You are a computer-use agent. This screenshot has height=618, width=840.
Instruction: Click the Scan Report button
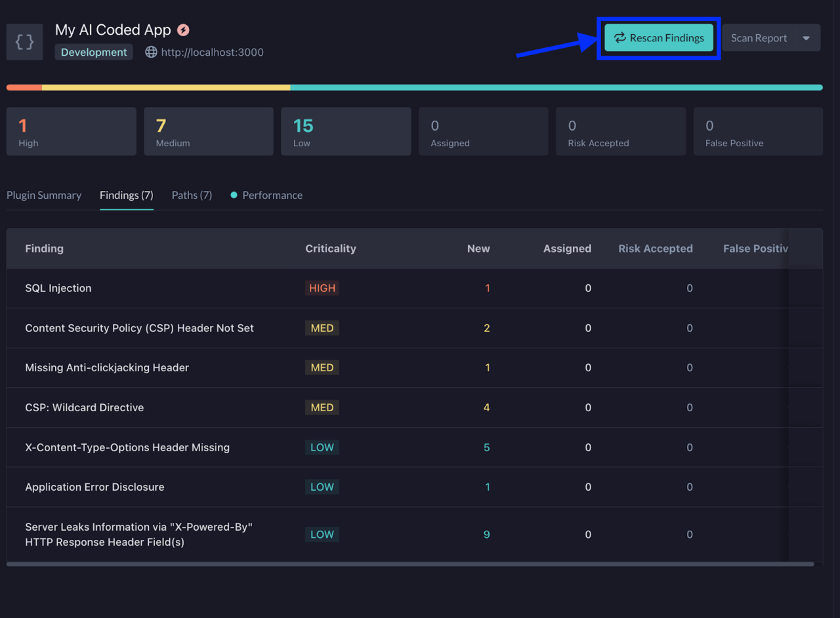(x=759, y=37)
